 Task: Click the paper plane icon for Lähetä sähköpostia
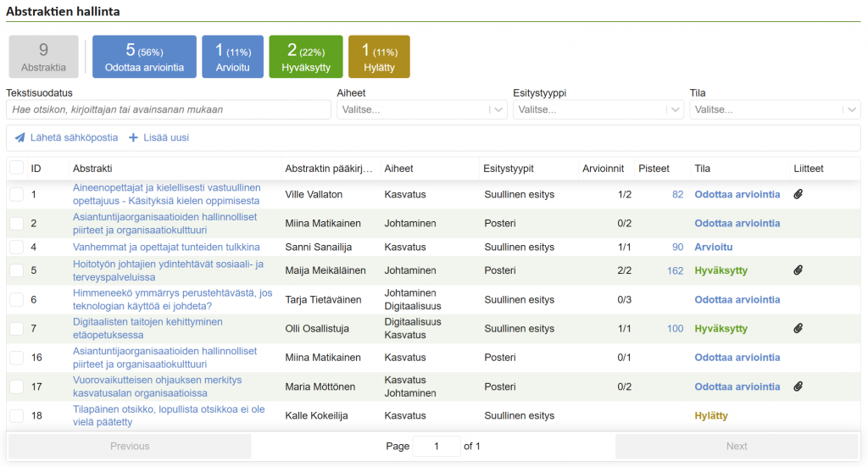20,137
